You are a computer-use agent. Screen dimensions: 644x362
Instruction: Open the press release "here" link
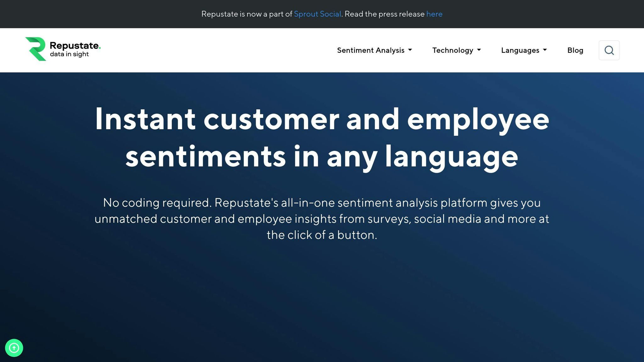(434, 14)
